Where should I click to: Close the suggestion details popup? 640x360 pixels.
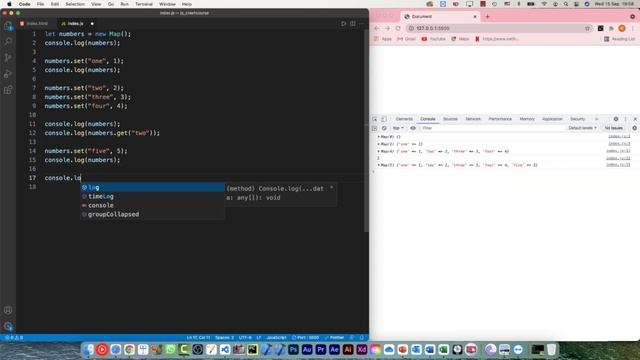pyautogui.click(x=331, y=188)
